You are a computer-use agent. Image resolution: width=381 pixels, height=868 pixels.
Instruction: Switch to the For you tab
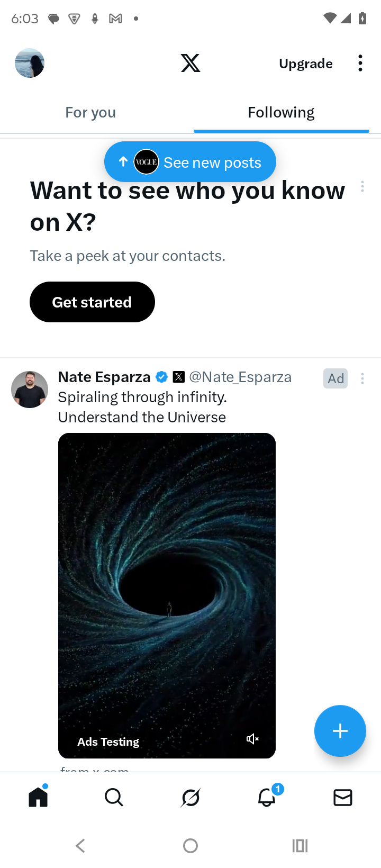pos(90,112)
